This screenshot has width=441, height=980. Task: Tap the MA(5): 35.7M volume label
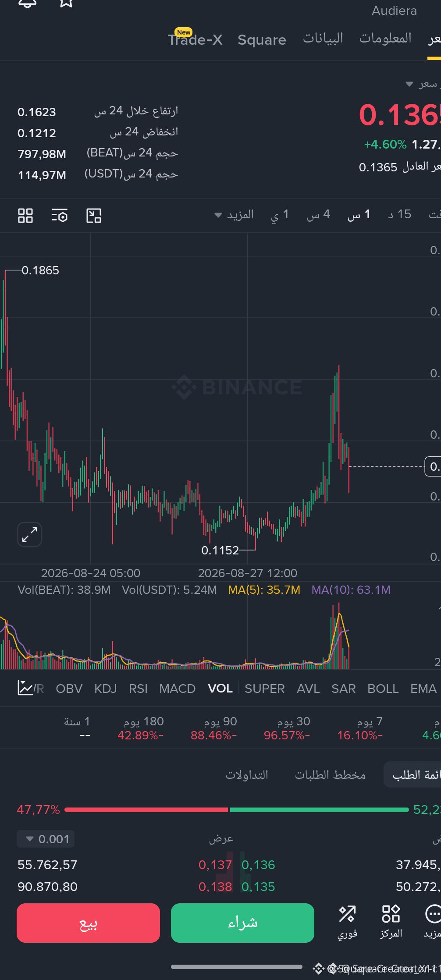coord(264,590)
